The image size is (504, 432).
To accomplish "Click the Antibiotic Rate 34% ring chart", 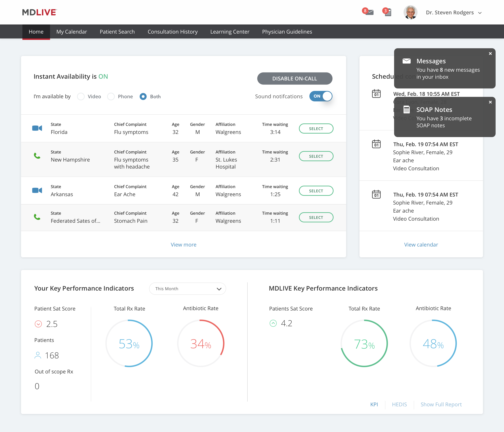I will click(x=201, y=343).
